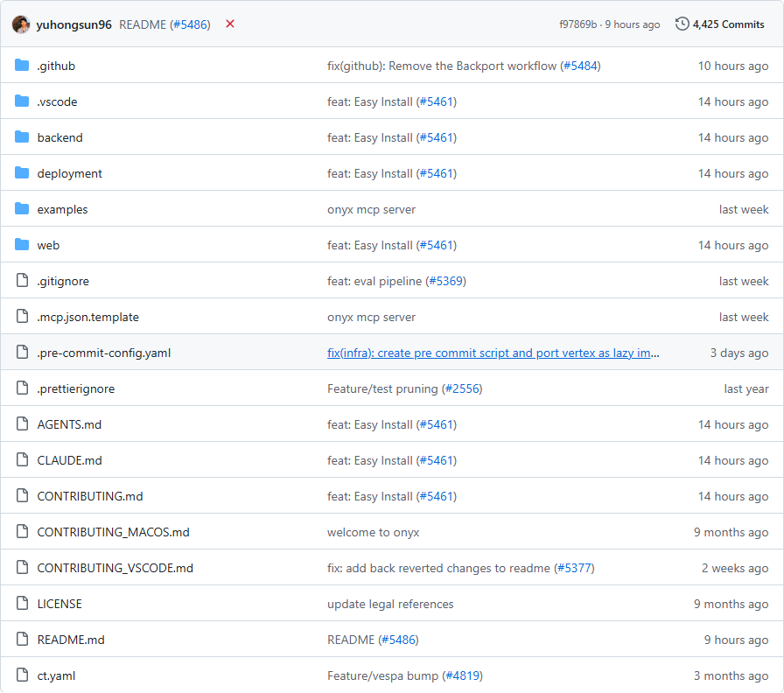Open the fix(infra) pre commit script commit

pos(493,353)
